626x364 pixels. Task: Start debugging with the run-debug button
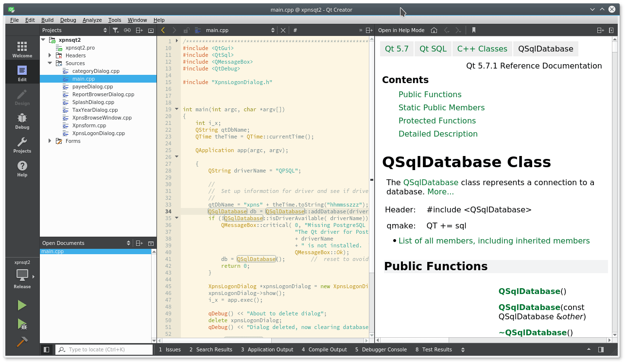point(22,324)
